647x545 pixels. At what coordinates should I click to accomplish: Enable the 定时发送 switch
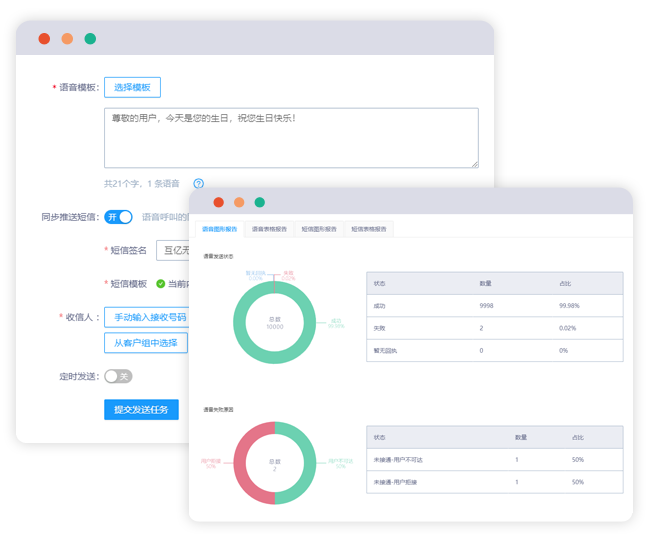pos(118,376)
